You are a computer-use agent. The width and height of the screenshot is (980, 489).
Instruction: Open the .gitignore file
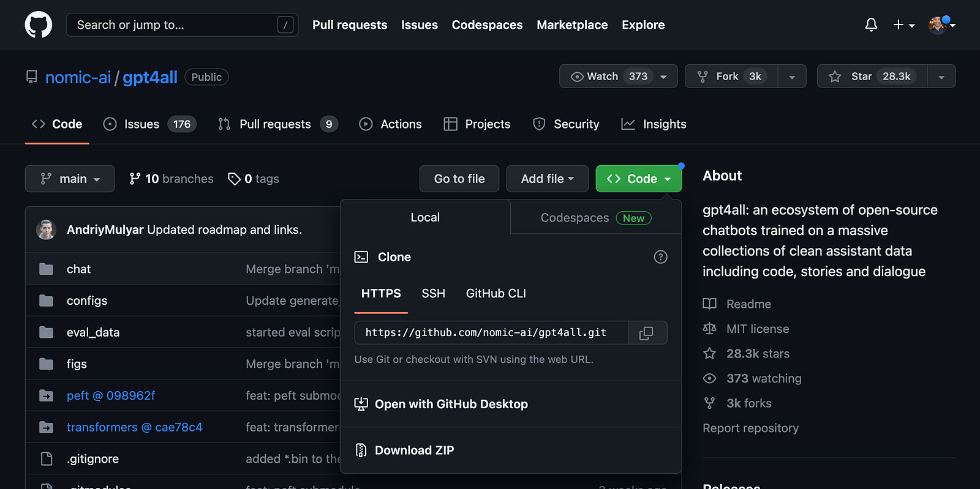[x=92, y=459]
